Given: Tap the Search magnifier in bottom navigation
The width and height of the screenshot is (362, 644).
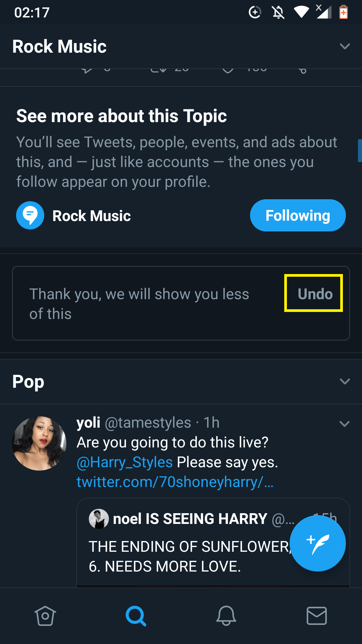Looking at the screenshot, I should (x=136, y=616).
